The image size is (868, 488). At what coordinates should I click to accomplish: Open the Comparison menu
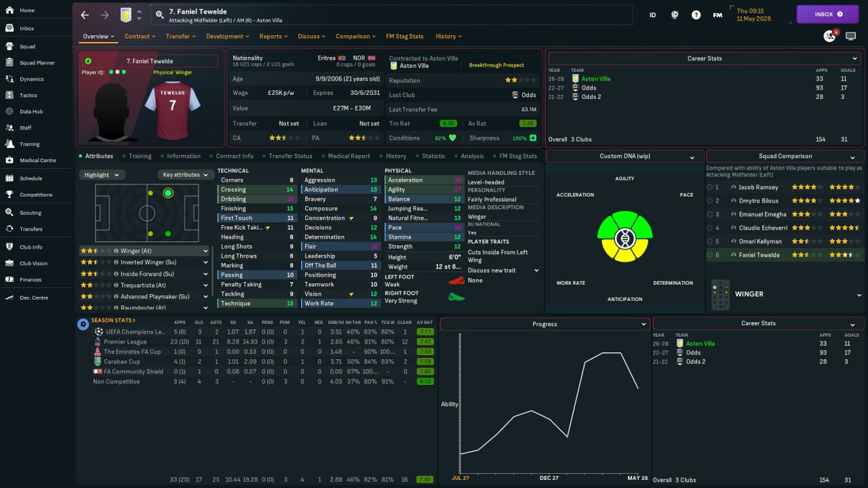click(x=356, y=37)
